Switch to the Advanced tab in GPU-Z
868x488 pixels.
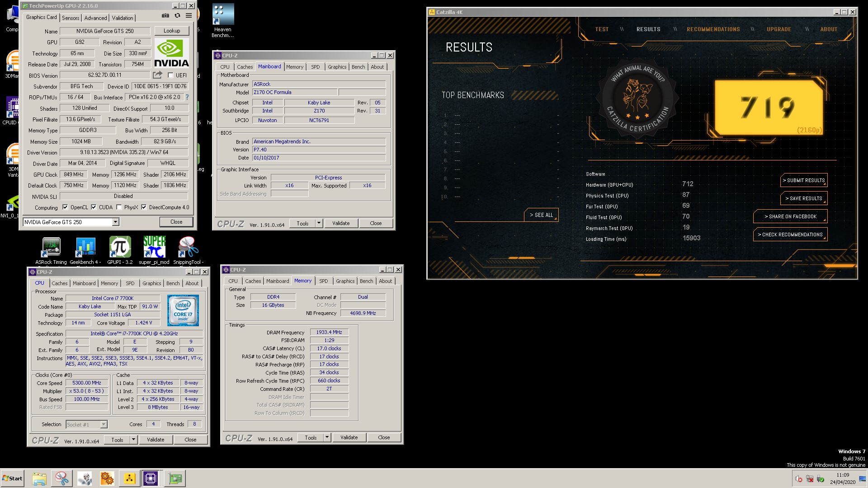click(95, 18)
